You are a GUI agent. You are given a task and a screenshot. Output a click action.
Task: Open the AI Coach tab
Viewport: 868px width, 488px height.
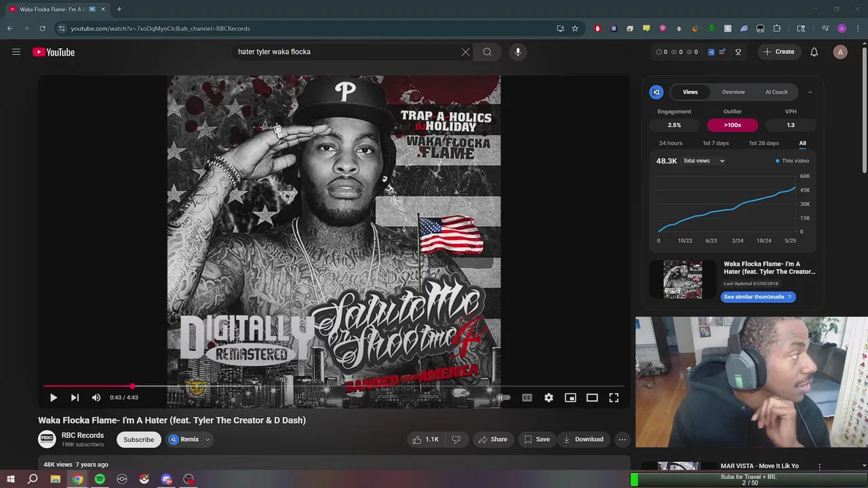point(776,92)
